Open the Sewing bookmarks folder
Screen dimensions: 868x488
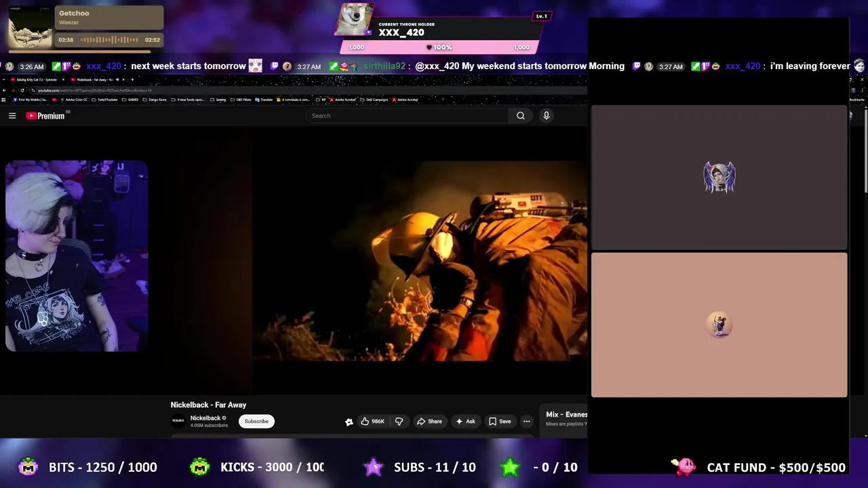(x=218, y=100)
